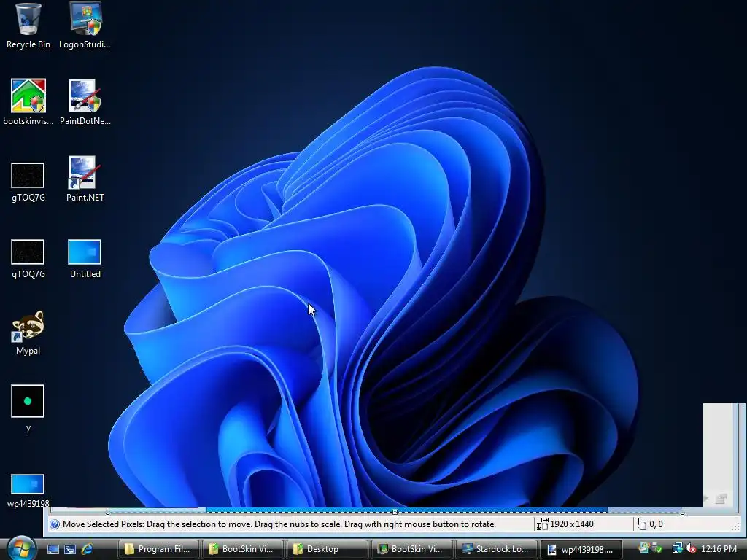Switch to second BootSkin Vista taskbar button
747x560 pixels.
click(x=412, y=549)
